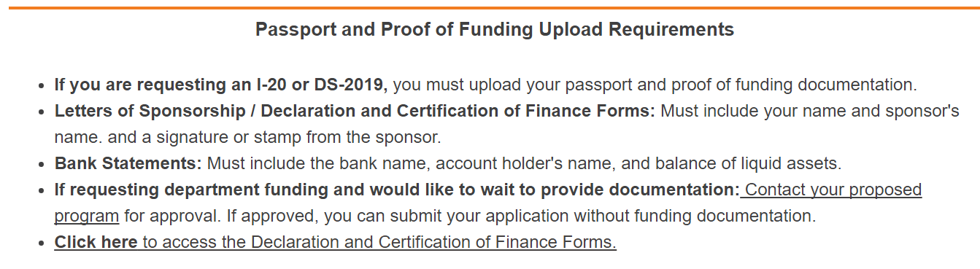The height and width of the screenshot is (269, 980).
Task: Click the underlined word "program" before "for approval"
Action: coord(86,216)
